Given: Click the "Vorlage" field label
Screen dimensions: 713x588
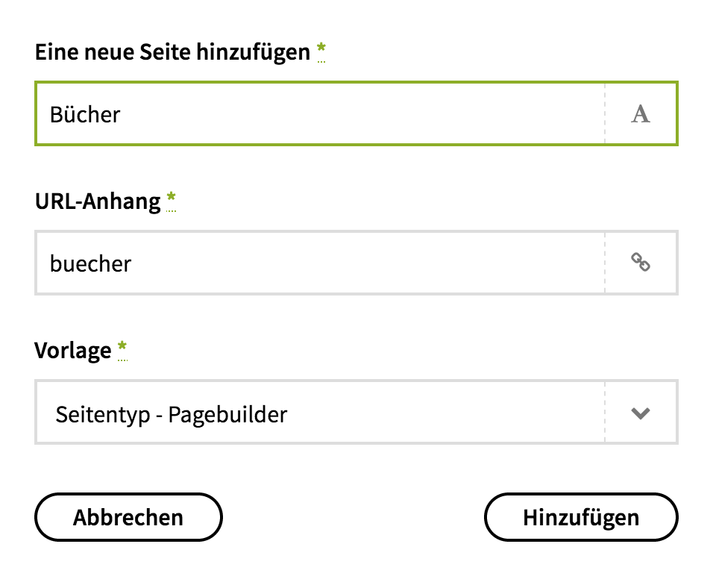Looking at the screenshot, I should (x=73, y=349).
